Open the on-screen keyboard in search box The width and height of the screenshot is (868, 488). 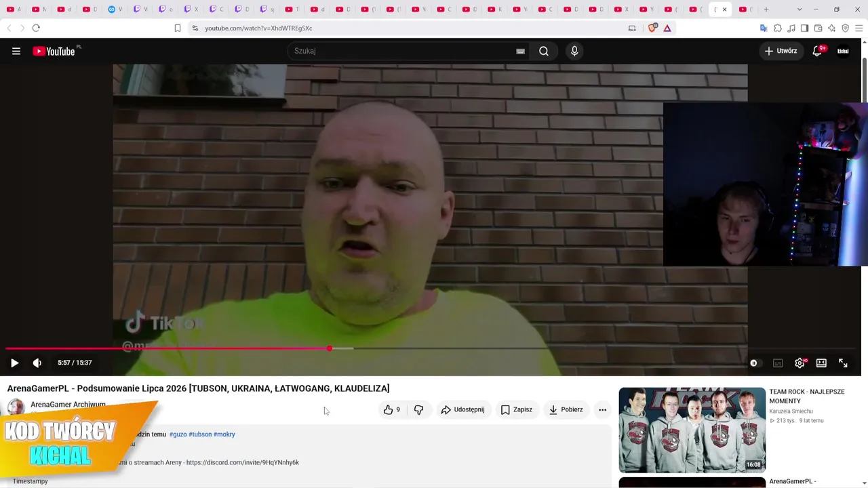click(x=520, y=51)
